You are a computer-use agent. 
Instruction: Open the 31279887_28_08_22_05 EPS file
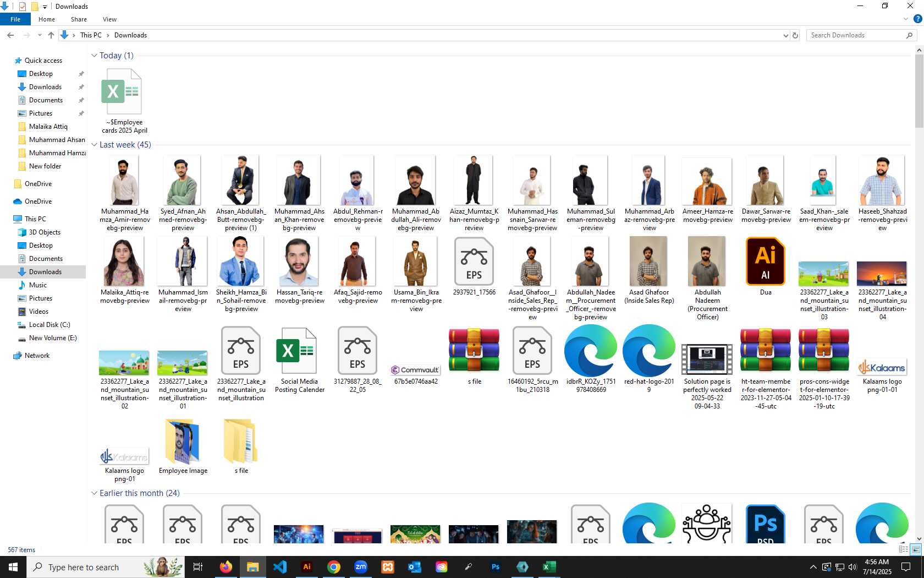pos(358,360)
